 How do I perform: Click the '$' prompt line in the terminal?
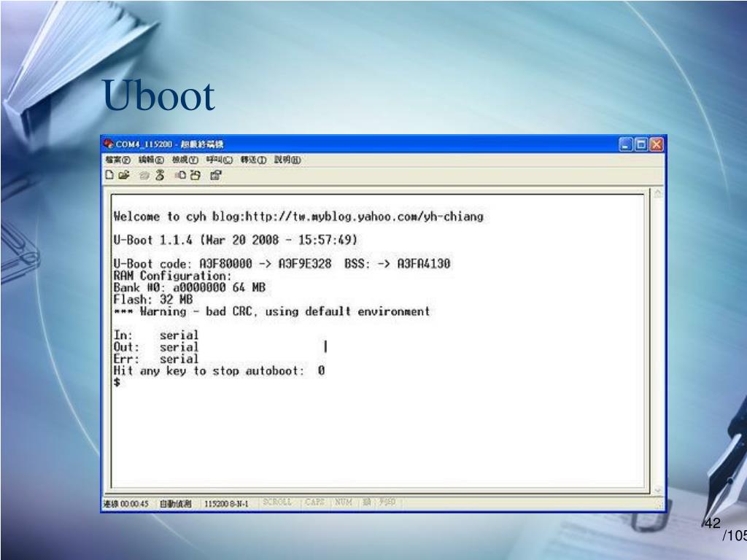(x=117, y=382)
